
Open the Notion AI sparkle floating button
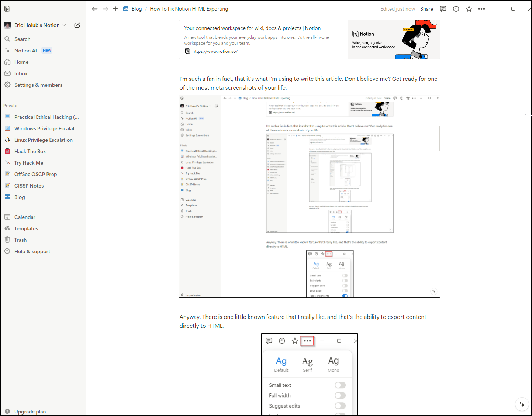522,404
